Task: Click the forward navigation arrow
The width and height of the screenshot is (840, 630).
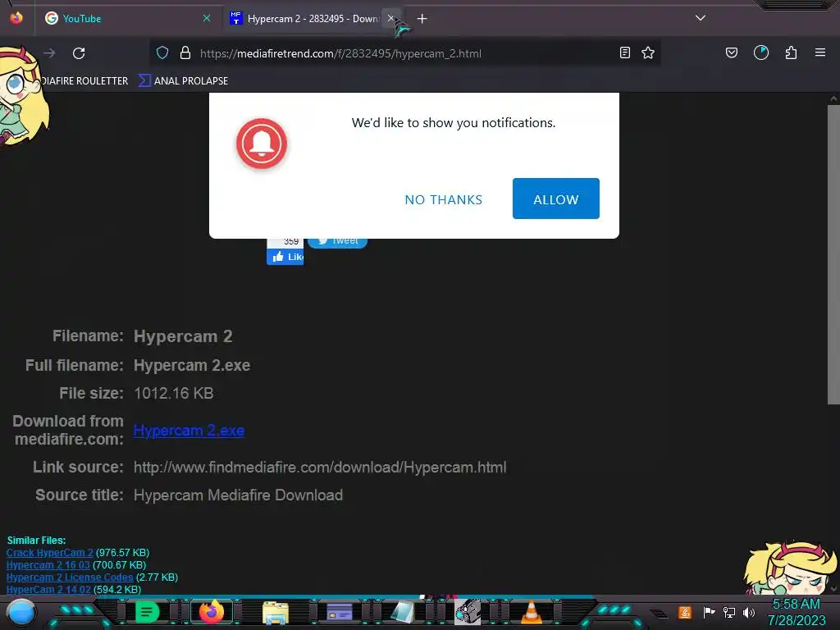Action: (x=49, y=53)
